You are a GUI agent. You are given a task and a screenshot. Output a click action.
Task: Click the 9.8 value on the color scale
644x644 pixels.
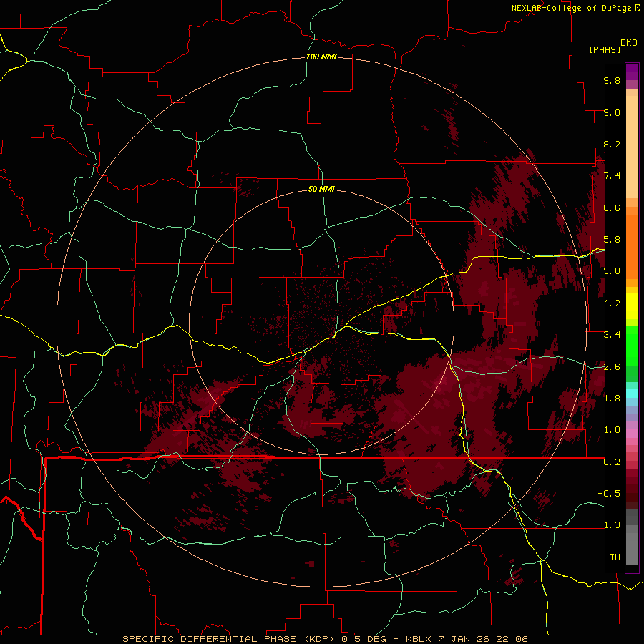tap(612, 80)
